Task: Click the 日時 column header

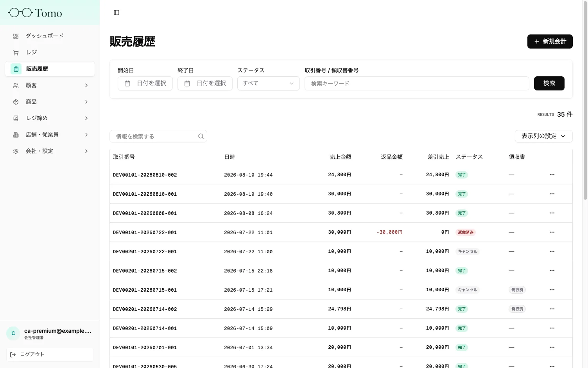Action: 229,157
